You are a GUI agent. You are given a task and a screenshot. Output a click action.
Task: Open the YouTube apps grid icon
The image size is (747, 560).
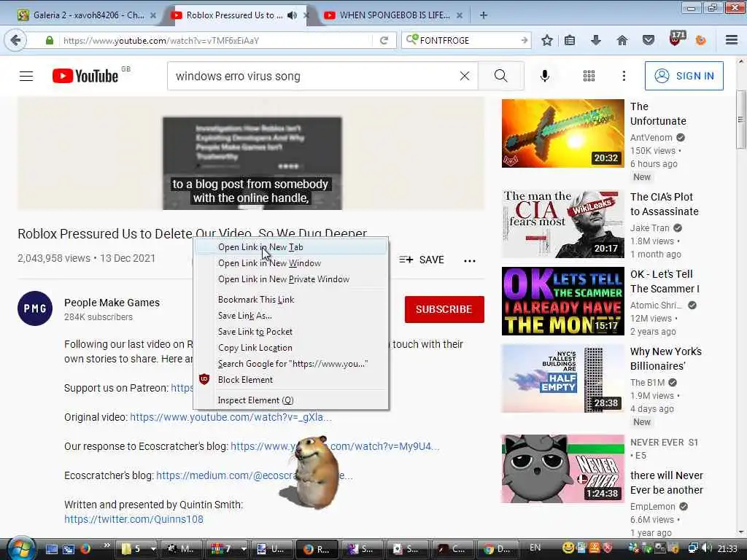pyautogui.click(x=589, y=76)
